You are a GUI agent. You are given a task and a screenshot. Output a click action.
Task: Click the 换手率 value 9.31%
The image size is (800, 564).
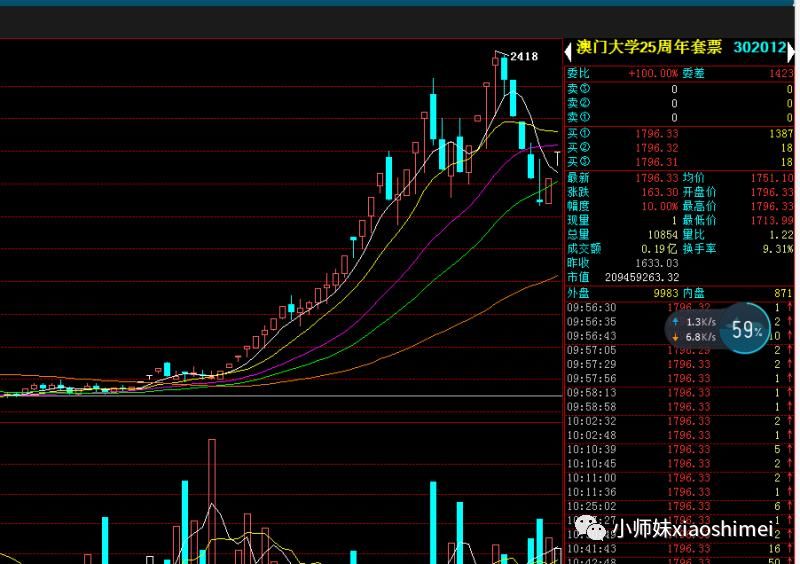pos(778,249)
